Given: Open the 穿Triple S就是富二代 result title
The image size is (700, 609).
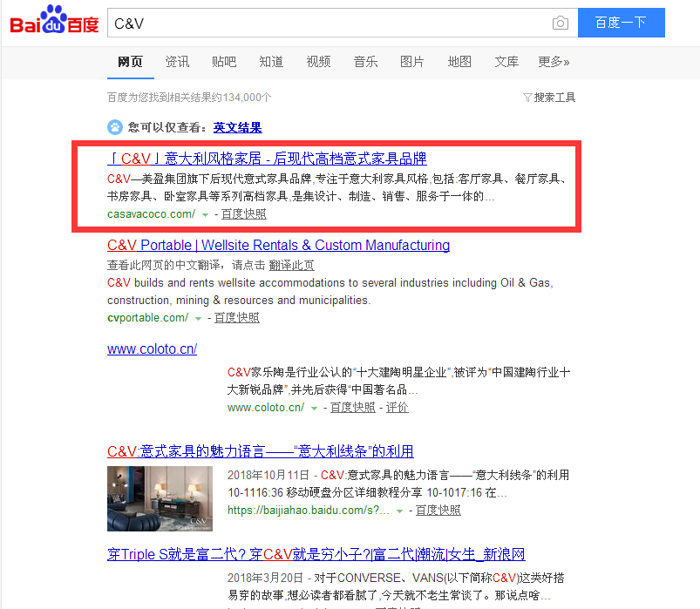Looking at the screenshot, I should tap(316, 554).
